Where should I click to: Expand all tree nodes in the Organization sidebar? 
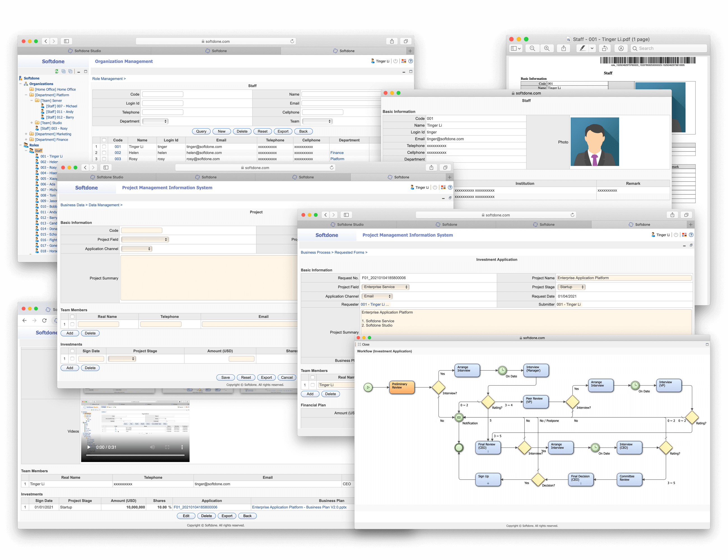[x=63, y=71]
